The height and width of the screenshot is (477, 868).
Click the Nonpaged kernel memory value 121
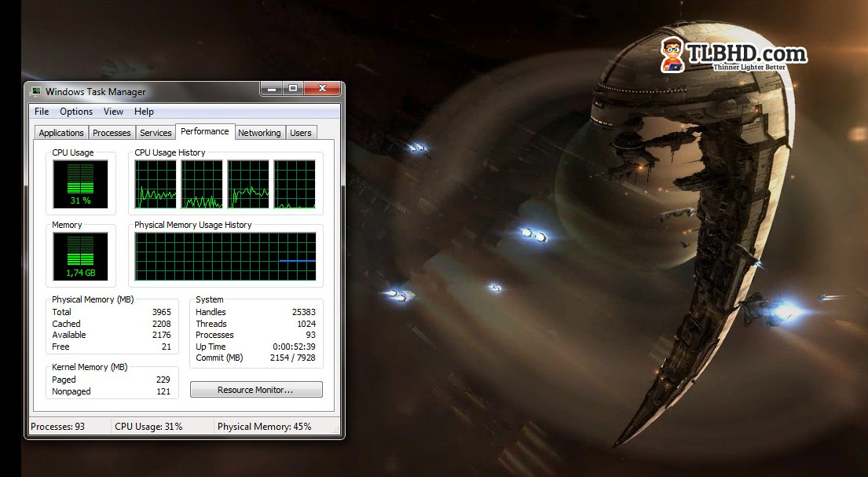click(x=163, y=391)
